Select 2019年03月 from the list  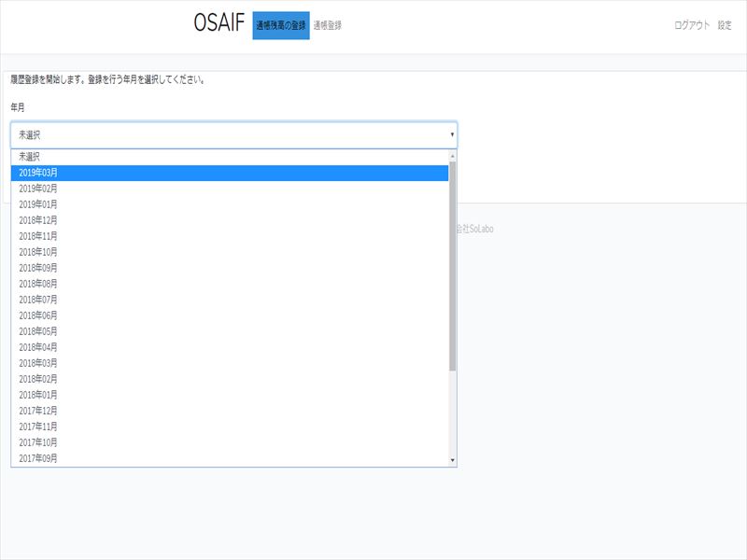click(x=230, y=173)
